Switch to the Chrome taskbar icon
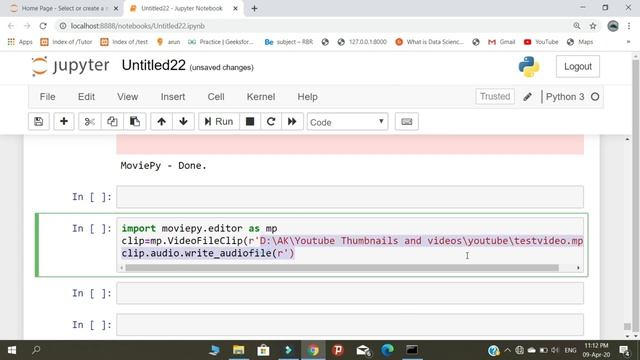This screenshot has width=640, height=360. click(313, 350)
